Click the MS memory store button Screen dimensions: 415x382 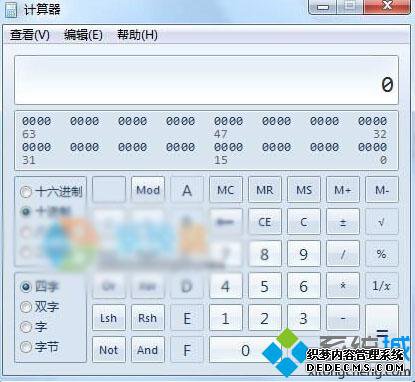[x=304, y=190]
